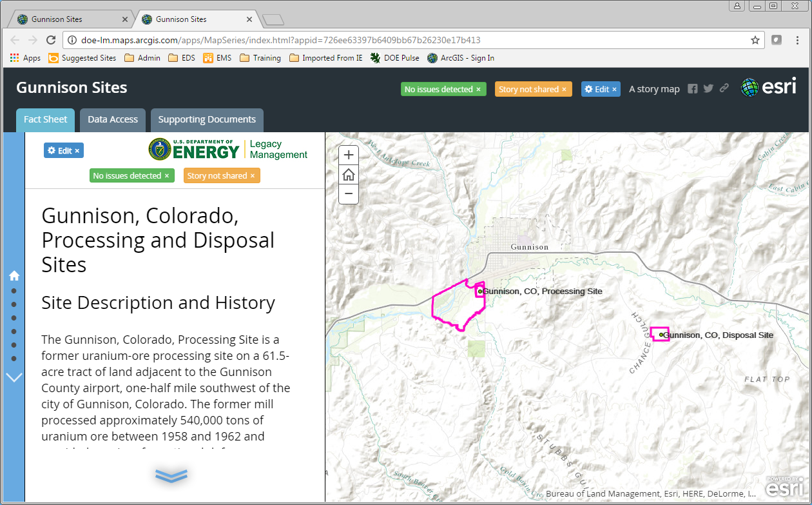
Task: Bookmark this page with star icon
Action: pos(755,40)
